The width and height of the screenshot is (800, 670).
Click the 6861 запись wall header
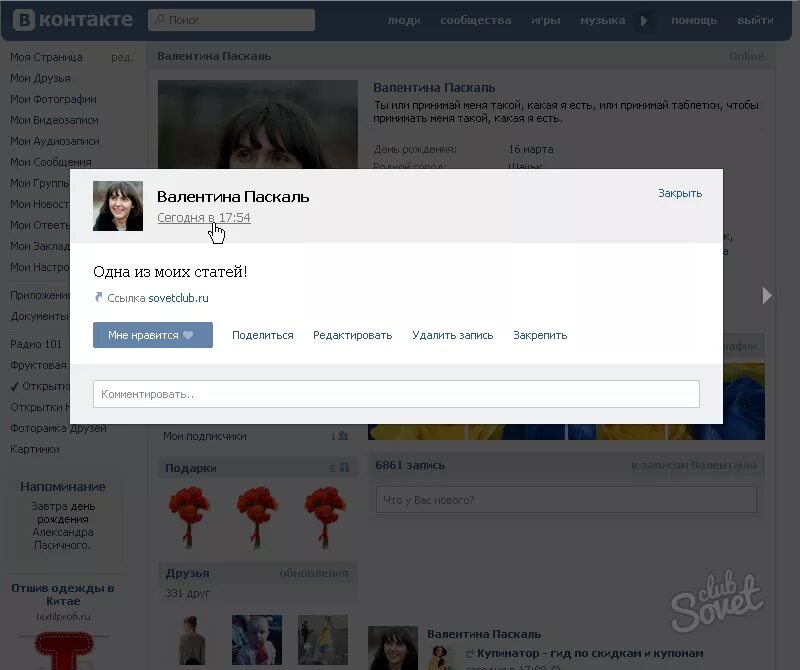coord(410,465)
